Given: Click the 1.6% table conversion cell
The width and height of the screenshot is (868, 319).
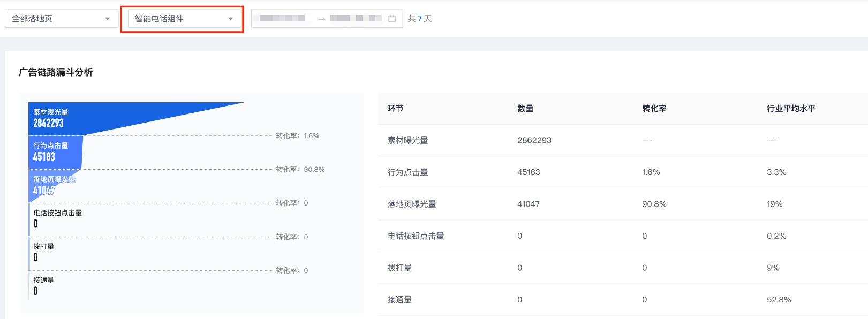Looking at the screenshot, I should point(651,172).
